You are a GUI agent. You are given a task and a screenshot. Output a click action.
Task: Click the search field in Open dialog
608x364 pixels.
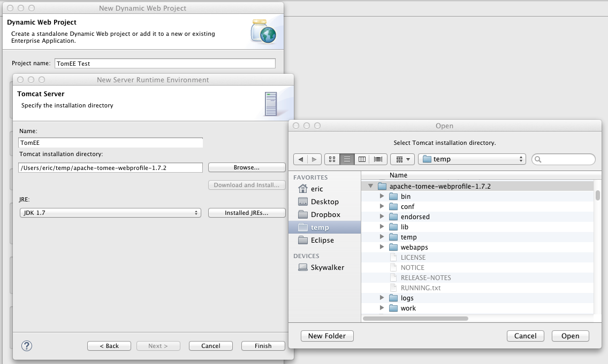tap(564, 159)
